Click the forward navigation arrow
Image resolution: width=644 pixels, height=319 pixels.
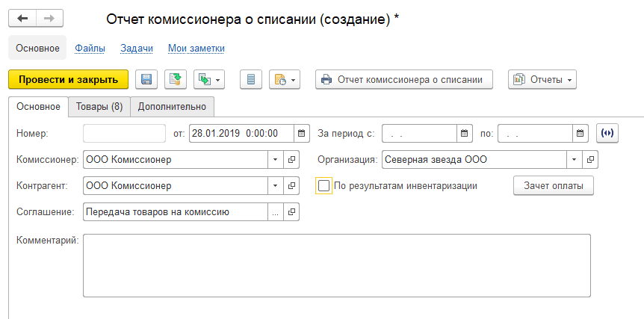[49, 19]
